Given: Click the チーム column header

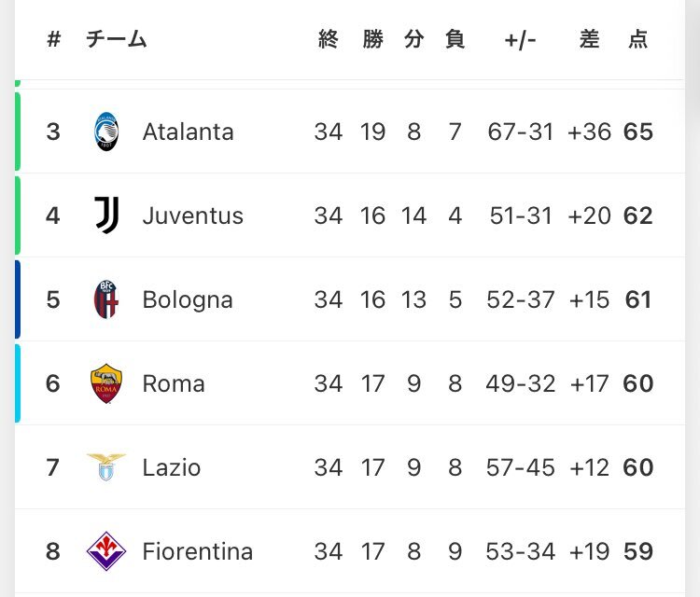Looking at the screenshot, I should click(x=116, y=39).
